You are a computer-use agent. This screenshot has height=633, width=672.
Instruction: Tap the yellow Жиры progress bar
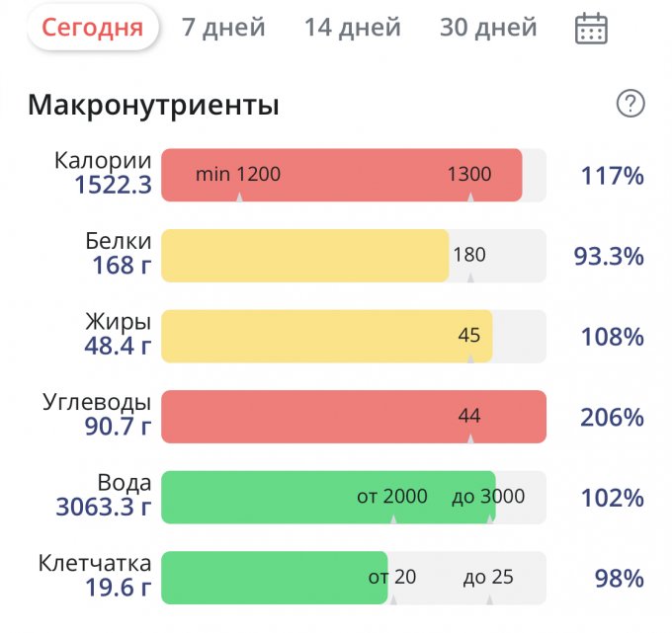tap(326, 336)
